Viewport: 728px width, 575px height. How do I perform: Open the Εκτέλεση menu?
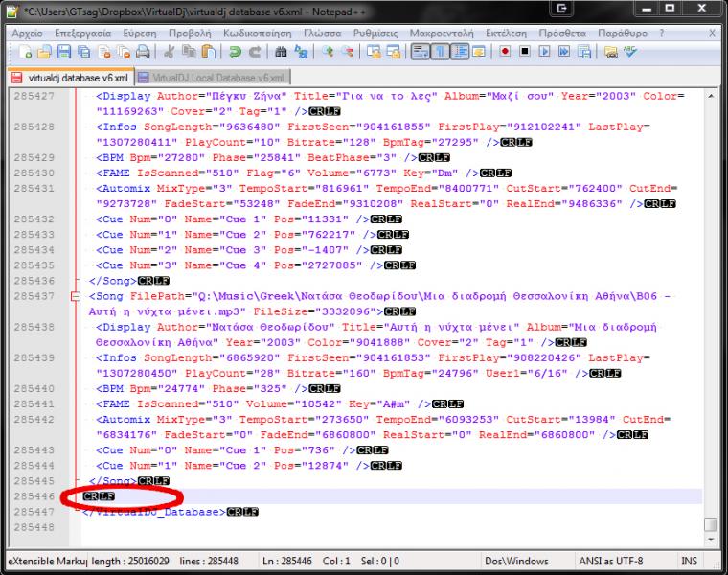(x=506, y=34)
